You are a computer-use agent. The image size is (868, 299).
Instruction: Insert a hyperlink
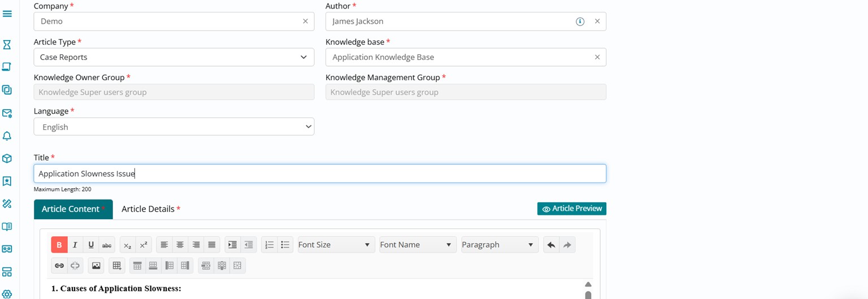[x=59, y=266]
